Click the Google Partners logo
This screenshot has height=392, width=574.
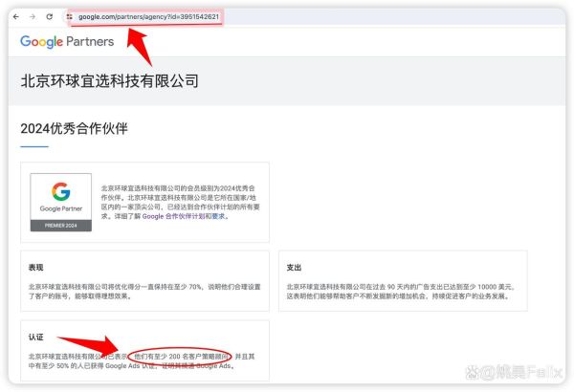point(67,42)
